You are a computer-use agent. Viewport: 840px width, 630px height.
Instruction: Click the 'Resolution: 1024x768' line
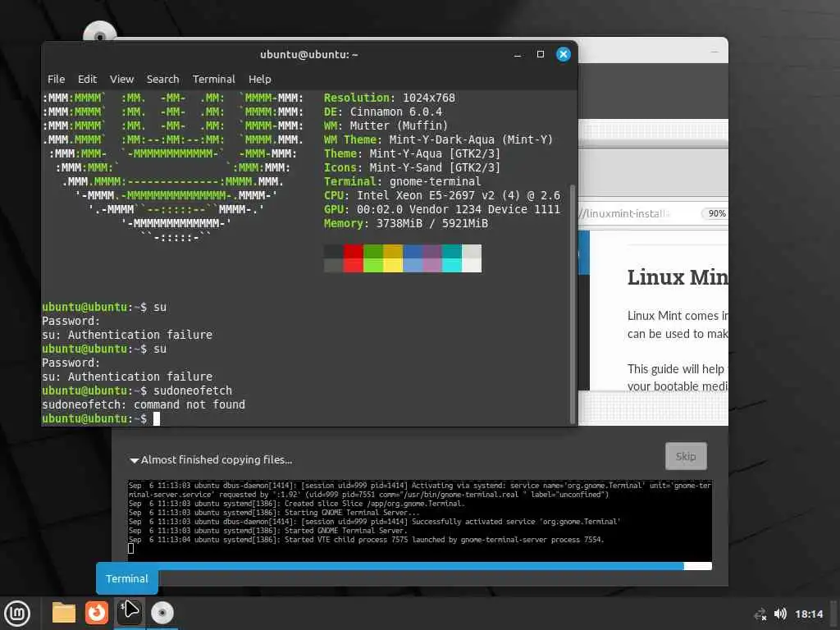(x=390, y=98)
